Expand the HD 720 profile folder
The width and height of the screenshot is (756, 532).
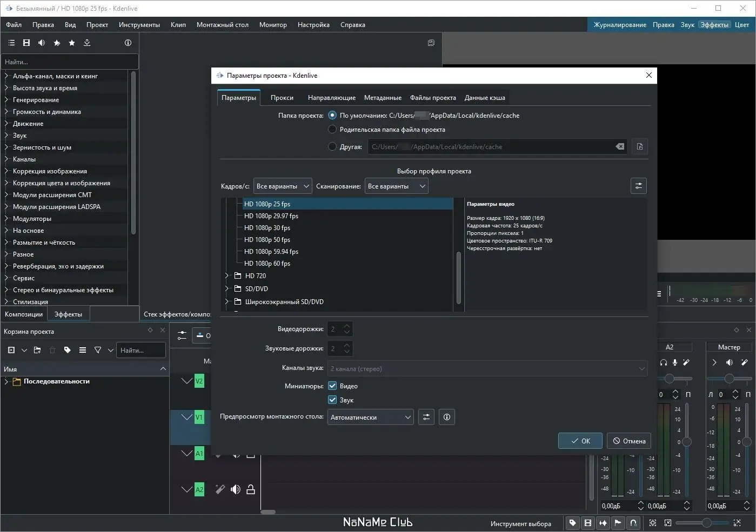pos(228,276)
